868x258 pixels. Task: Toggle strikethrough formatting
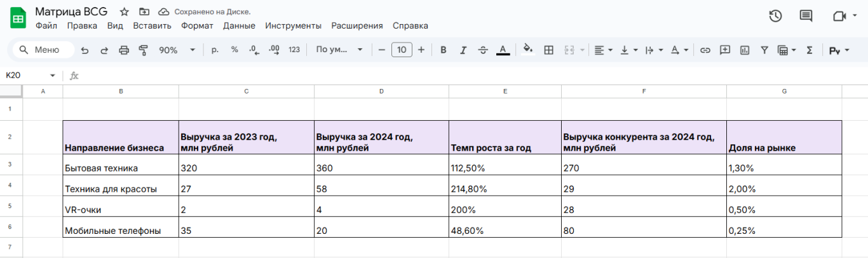(x=483, y=50)
